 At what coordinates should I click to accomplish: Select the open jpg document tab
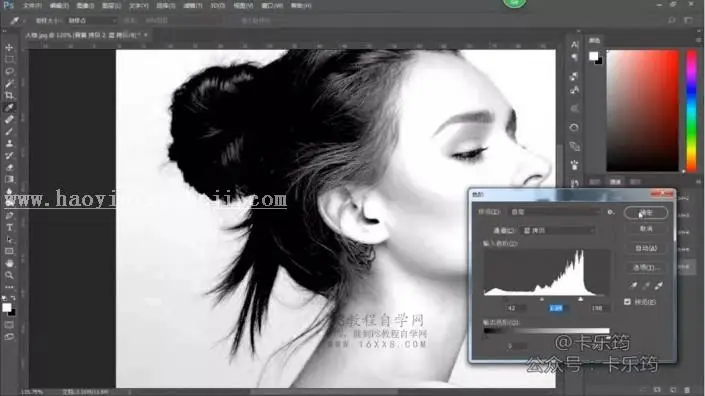pyautogui.click(x=83, y=35)
